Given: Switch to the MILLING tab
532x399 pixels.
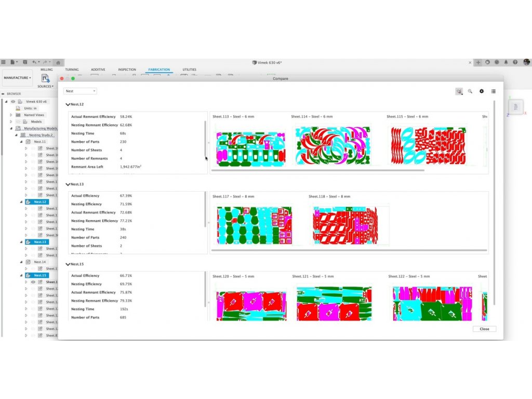Looking at the screenshot, I should 47,70.
